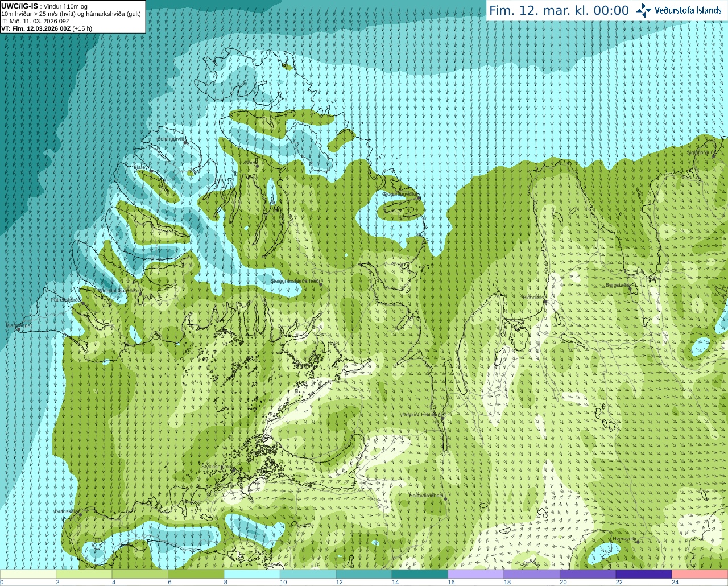Click the Hveravellir station label
Image resolution: width=728 pixels, height=586 pixels.
pyautogui.click(x=624, y=539)
